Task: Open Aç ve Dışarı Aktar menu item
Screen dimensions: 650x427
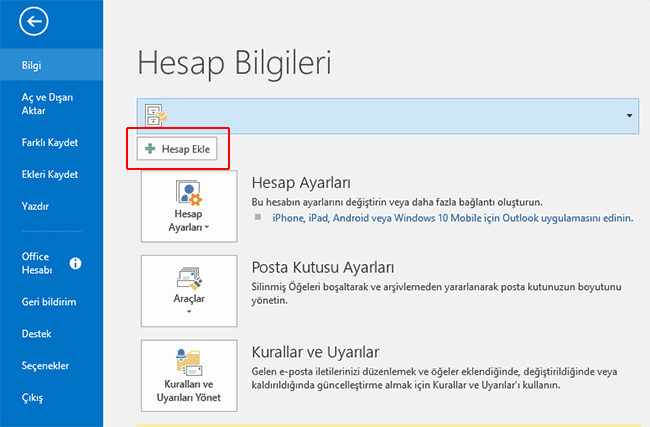Action: click(x=50, y=104)
